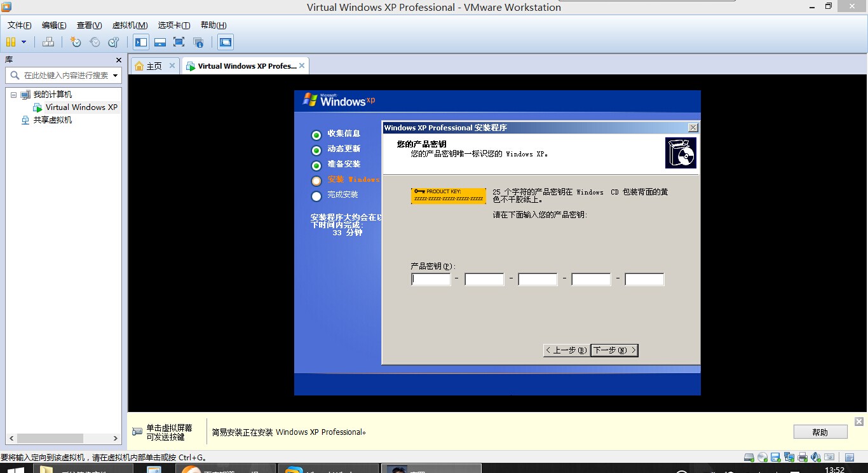Open the 编辑(E) menu

[54, 25]
